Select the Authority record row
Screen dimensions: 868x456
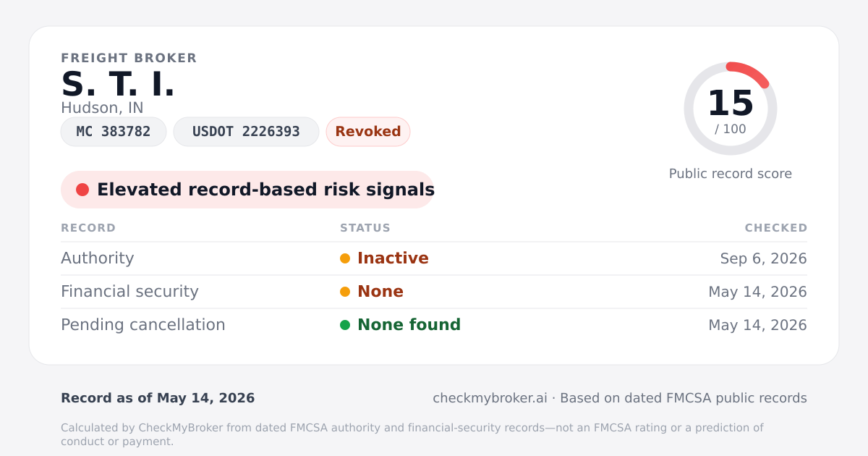[x=434, y=258]
